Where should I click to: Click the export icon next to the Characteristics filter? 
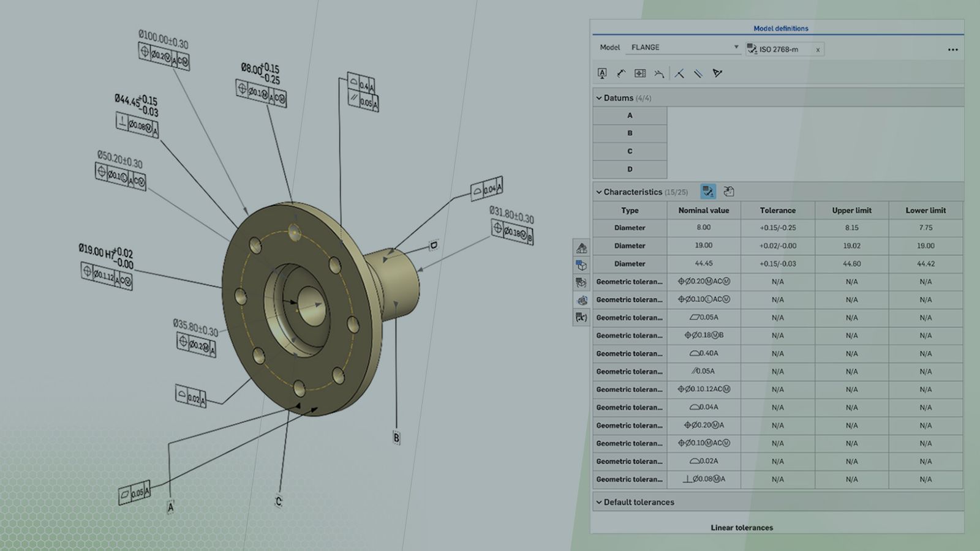[x=728, y=191]
